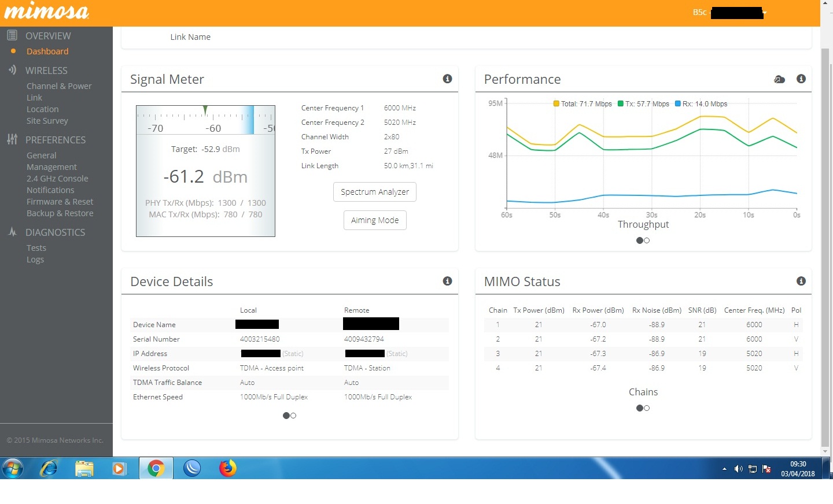Open the Windows Start menu

13,468
